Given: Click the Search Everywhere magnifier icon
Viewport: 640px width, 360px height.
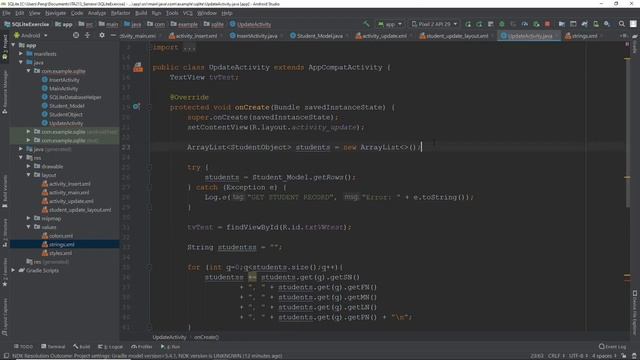Looking at the screenshot, I should click(x=622, y=24).
